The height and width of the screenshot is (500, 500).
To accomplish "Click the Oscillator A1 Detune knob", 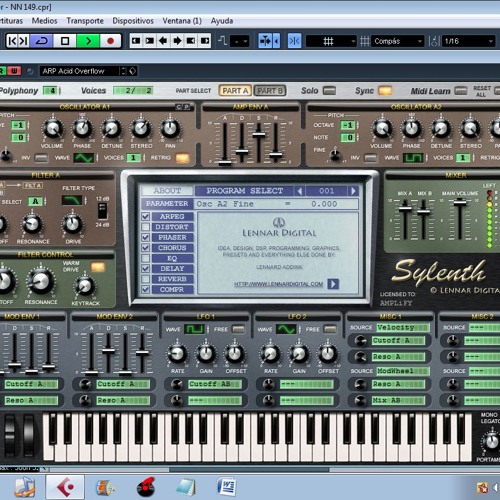I will [111, 129].
